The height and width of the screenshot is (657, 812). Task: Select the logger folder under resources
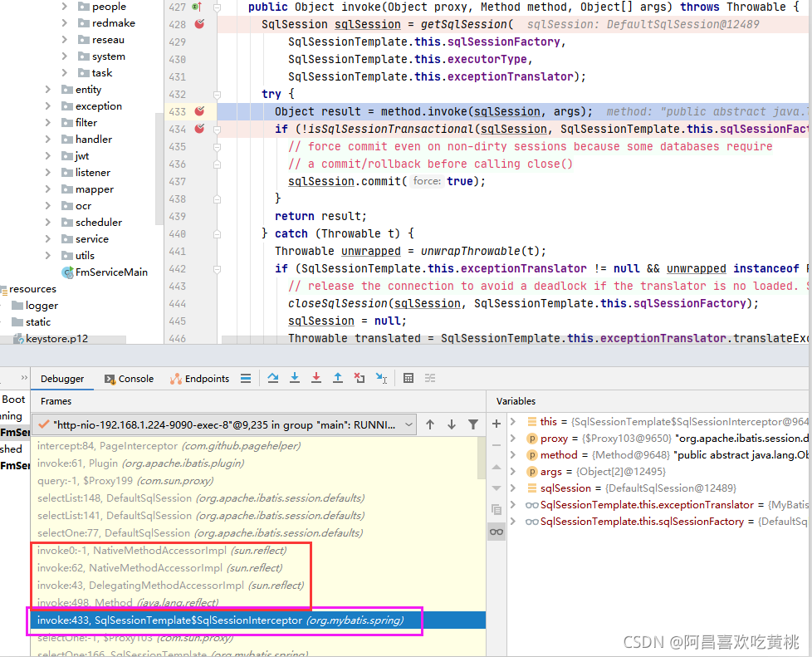click(x=35, y=305)
